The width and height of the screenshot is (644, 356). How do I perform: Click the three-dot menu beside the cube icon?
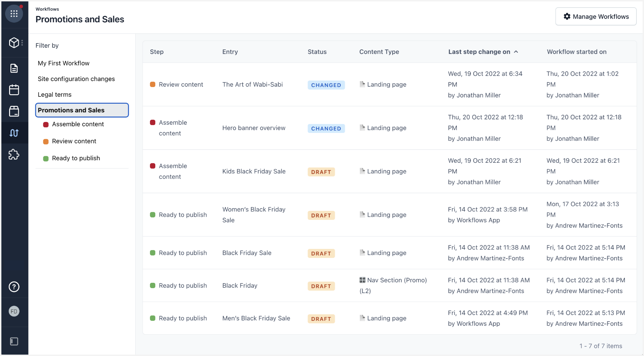pyautogui.click(x=22, y=43)
